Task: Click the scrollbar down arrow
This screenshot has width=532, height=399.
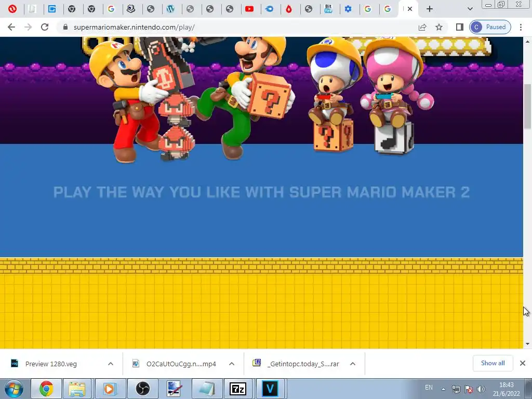Action: coord(527,344)
